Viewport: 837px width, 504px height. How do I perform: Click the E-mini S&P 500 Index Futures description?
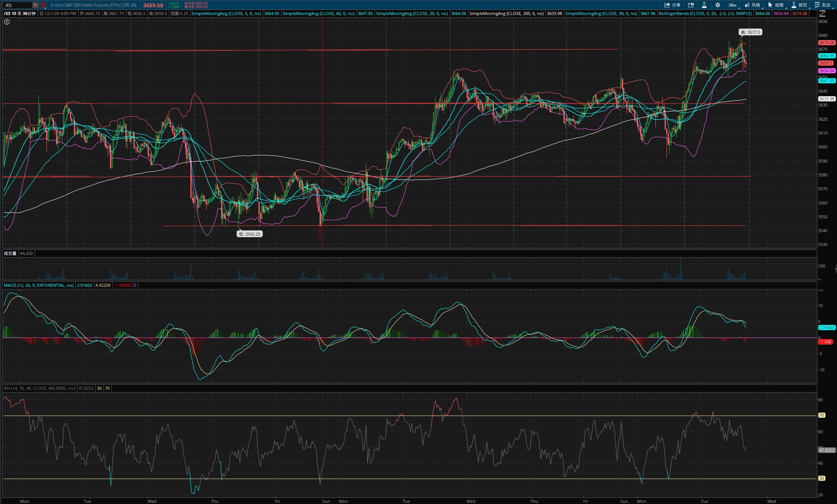[93, 5]
